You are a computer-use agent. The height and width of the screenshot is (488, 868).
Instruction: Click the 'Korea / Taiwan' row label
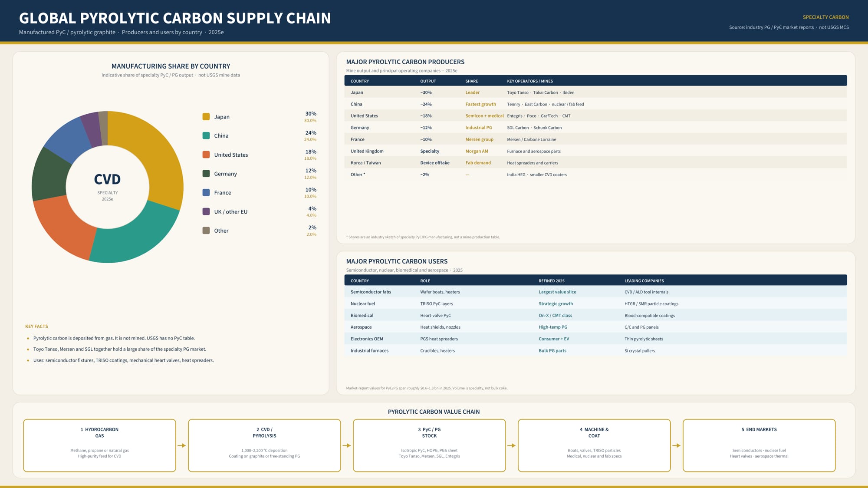pyautogui.click(x=365, y=163)
